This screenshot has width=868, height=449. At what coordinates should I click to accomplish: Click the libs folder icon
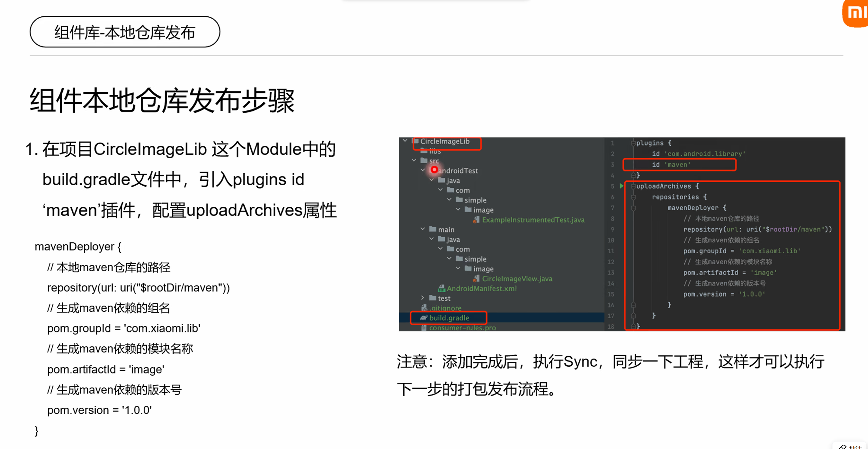423,151
